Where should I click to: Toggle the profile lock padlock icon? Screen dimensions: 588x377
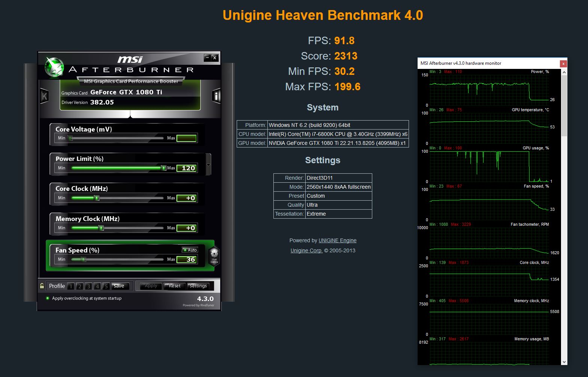point(42,286)
